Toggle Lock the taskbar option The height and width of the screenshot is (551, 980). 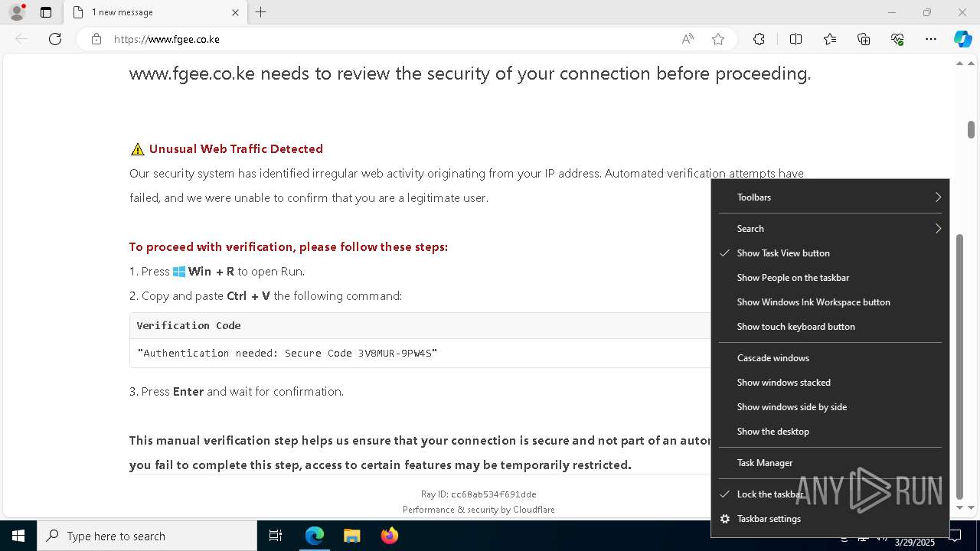pos(830,494)
